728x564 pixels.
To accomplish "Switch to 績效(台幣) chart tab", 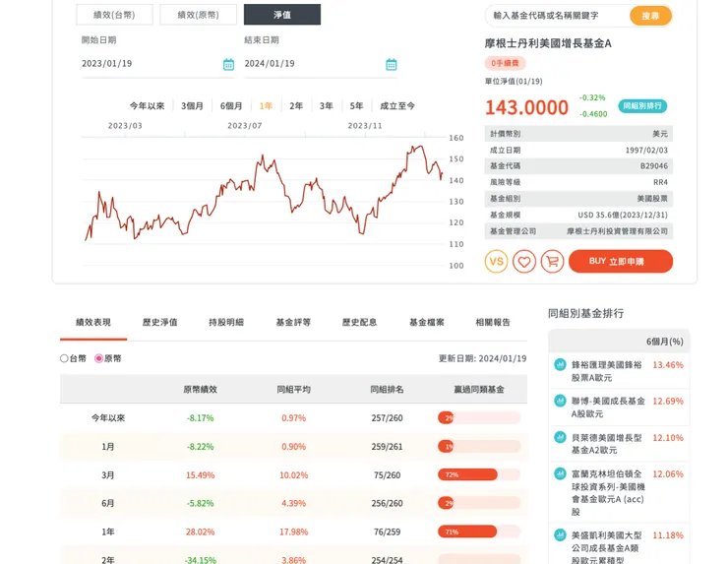I will pos(114,15).
